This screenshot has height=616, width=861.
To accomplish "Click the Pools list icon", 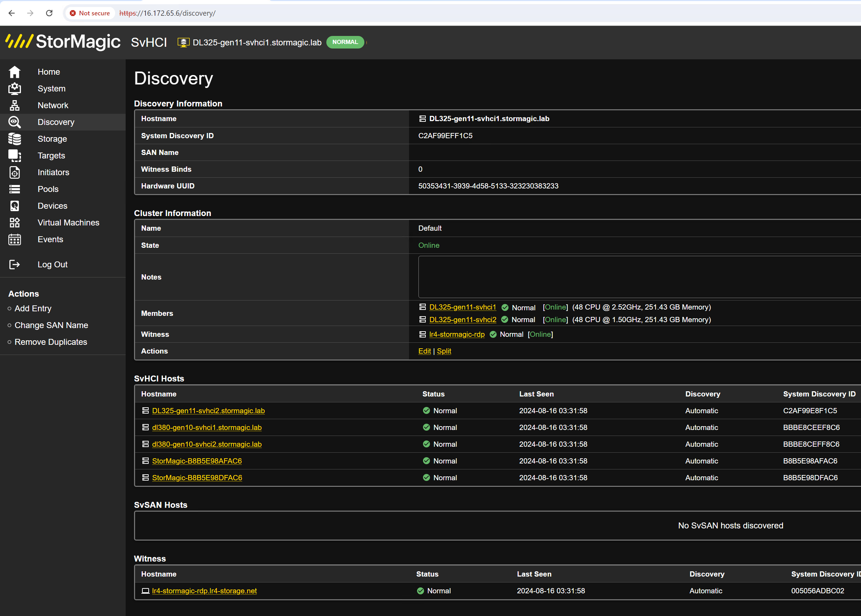I will (x=14, y=189).
